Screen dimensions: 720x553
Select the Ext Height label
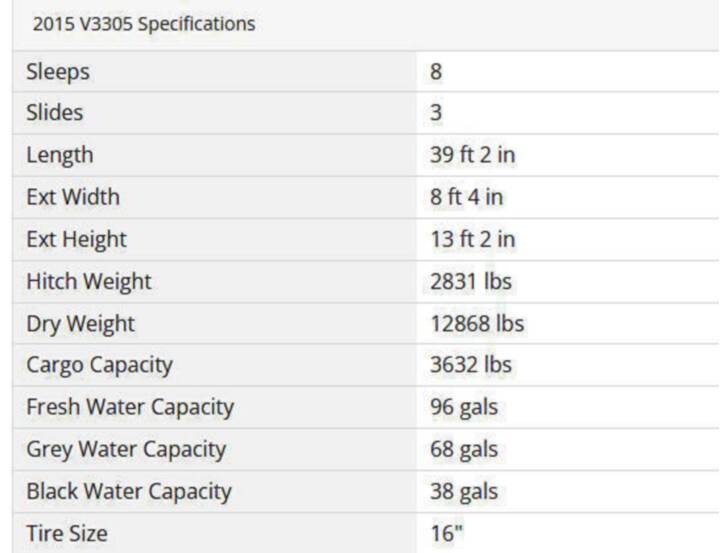click(x=76, y=240)
